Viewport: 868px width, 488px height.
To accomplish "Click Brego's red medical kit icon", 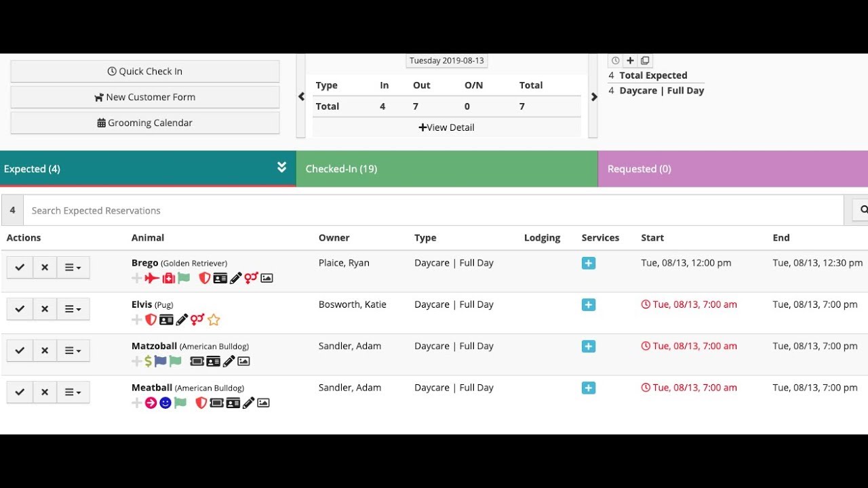I will [169, 278].
